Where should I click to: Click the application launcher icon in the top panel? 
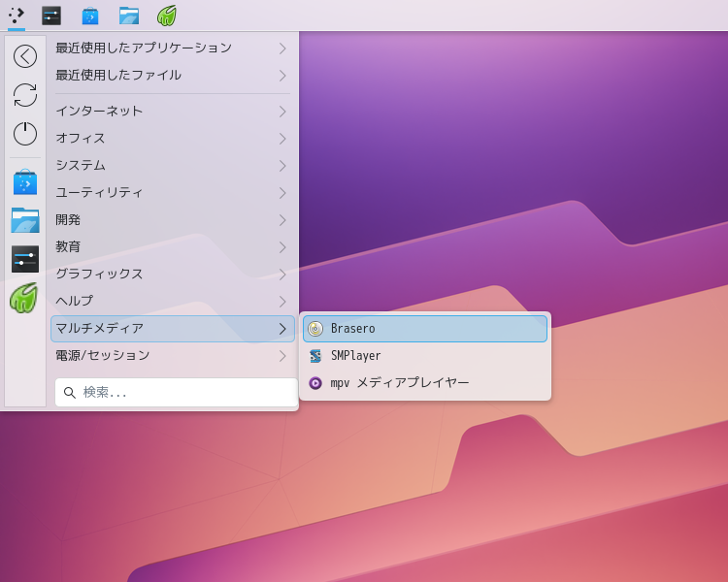click(x=17, y=16)
